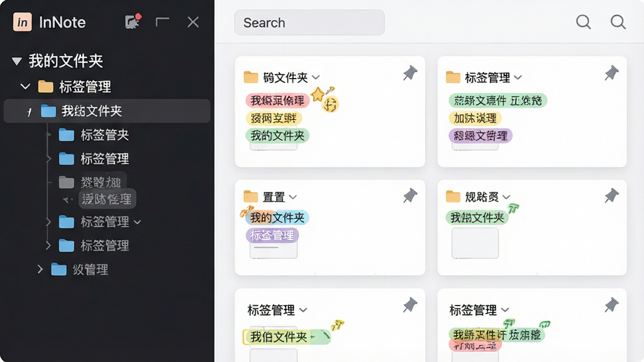Expand the 标签管夹 folder arrow
The image size is (644, 362).
coord(48,134)
